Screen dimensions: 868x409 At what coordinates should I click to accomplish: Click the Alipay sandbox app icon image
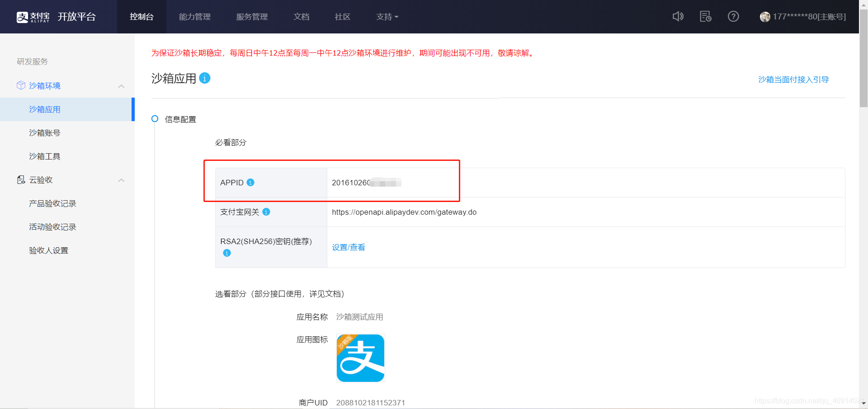tap(361, 358)
